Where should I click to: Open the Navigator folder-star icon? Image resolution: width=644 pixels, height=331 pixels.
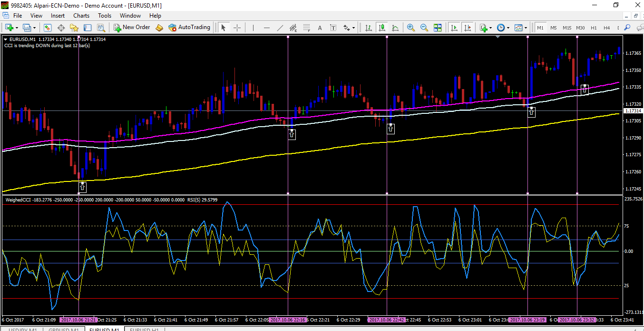tap(74, 28)
